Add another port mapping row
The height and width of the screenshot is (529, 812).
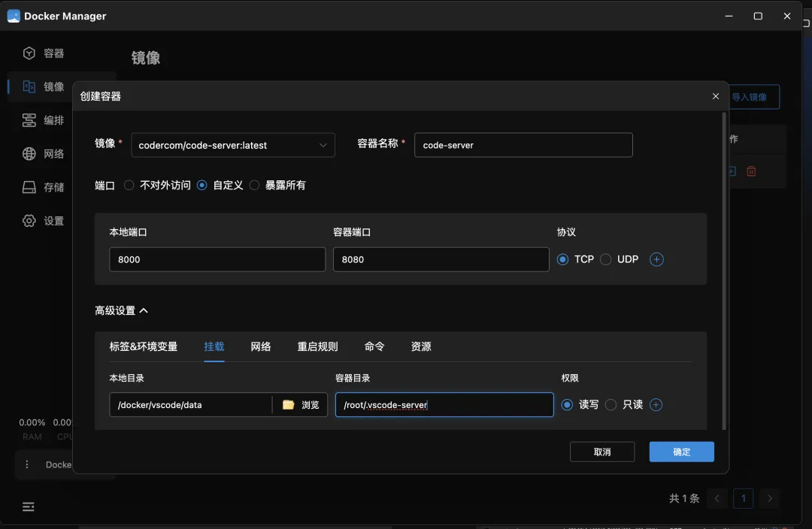(x=656, y=259)
